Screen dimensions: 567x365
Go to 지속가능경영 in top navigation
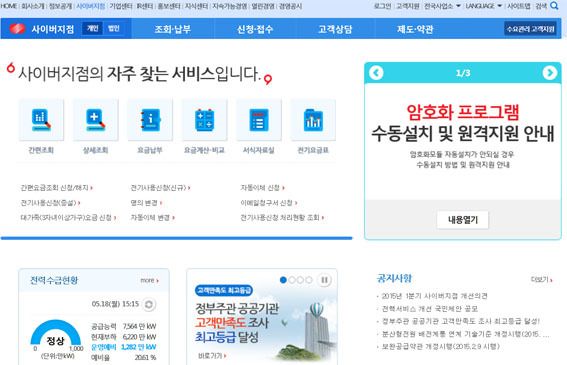point(230,6)
